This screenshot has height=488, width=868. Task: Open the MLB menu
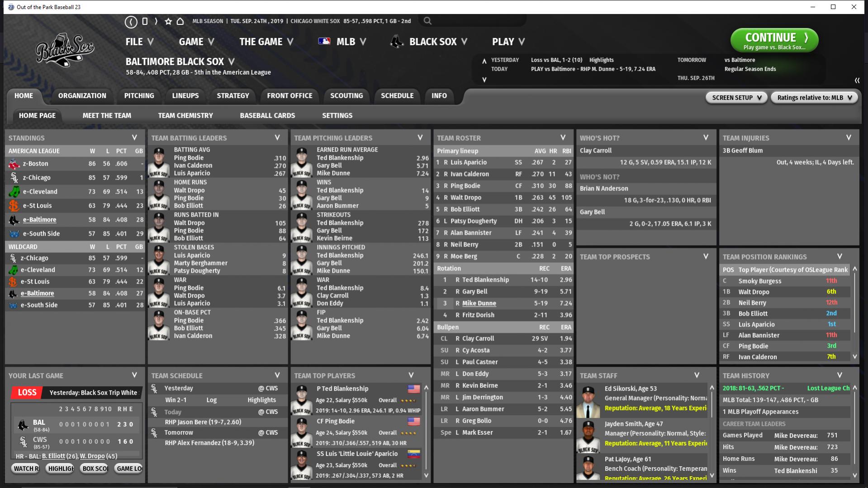click(x=342, y=42)
